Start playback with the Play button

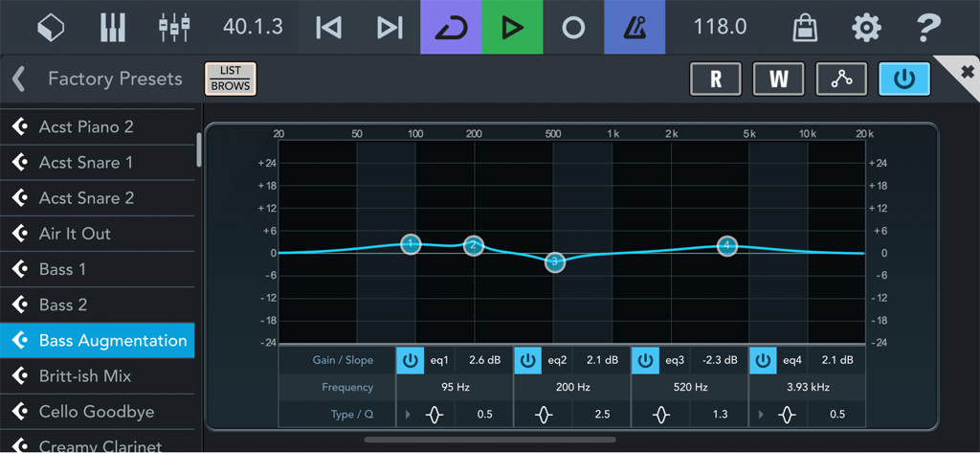pyautogui.click(x=512, y=27)
